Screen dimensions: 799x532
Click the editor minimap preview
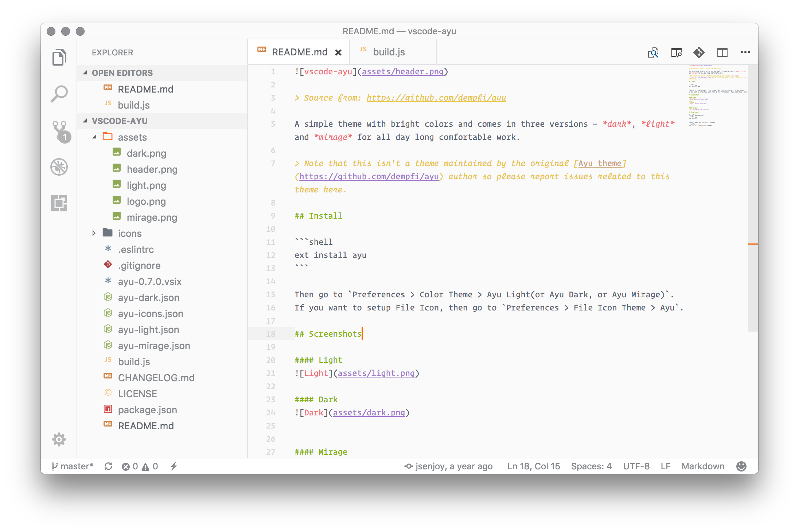(x=716, y=95)
